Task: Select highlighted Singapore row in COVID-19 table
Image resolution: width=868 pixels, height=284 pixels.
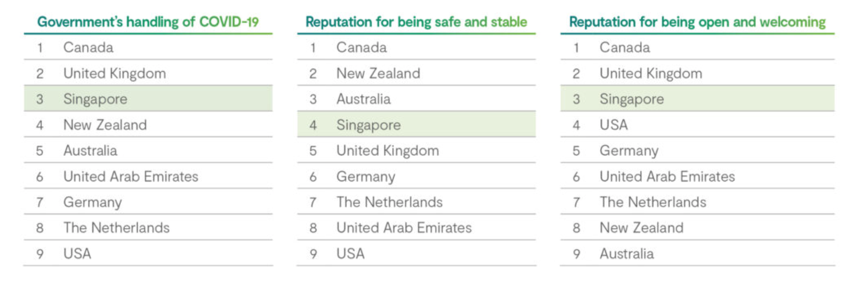Action: click(148, 98)
